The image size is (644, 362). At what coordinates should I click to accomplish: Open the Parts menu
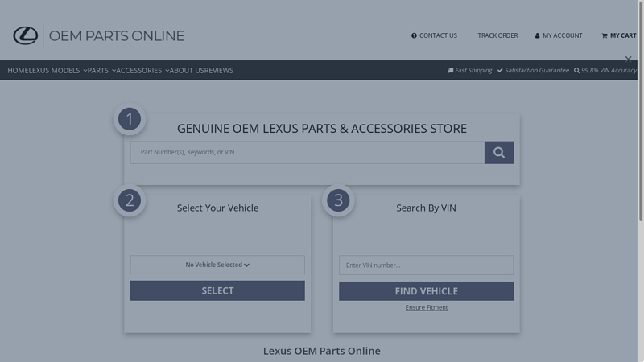(97, 71)
